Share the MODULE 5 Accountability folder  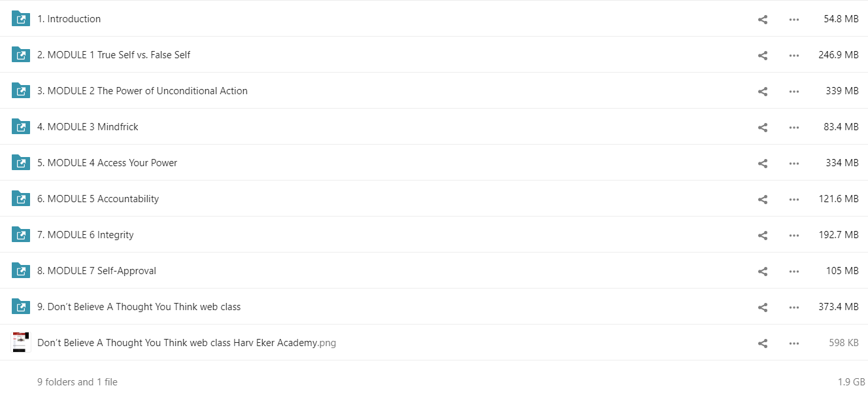pyautogui.click(x=762, y=199)
